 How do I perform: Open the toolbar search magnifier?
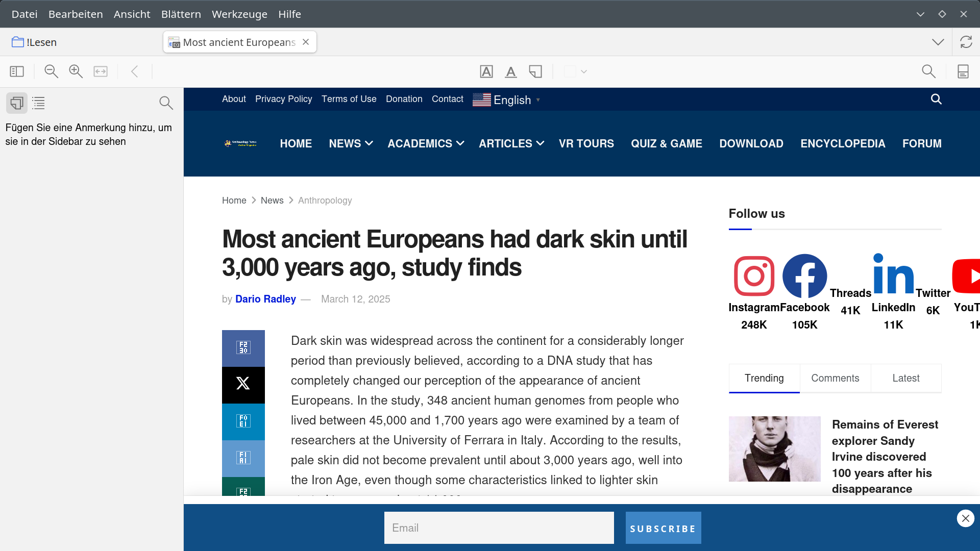(928, 71)
